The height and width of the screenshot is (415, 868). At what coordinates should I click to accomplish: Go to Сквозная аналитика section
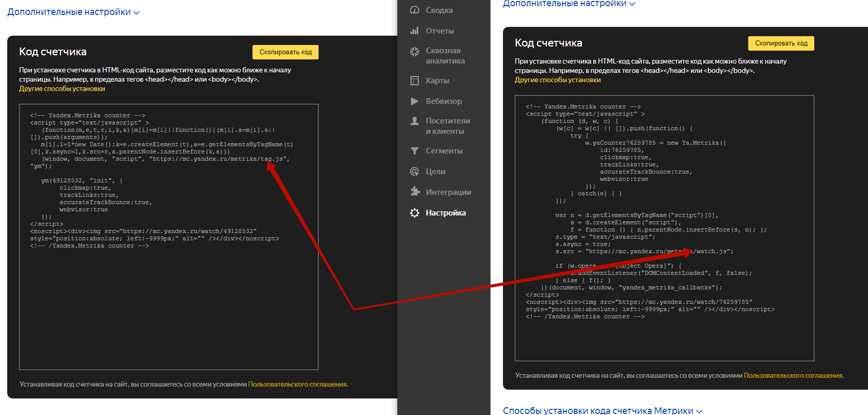point(445,56)
